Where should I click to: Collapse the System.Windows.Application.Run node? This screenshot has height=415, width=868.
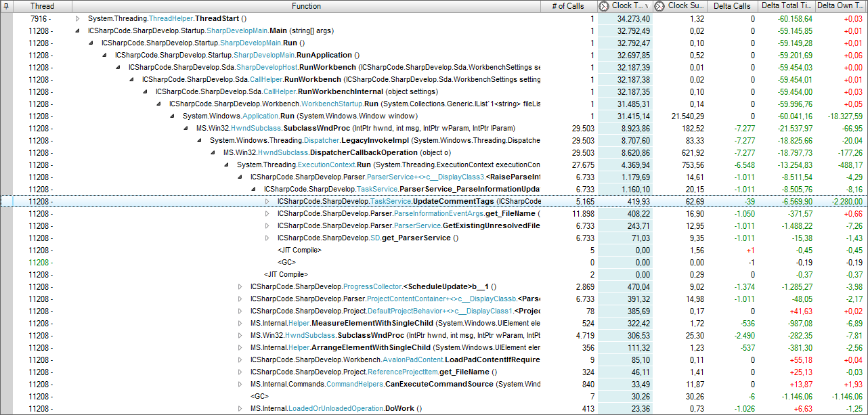tap(171, 116)
